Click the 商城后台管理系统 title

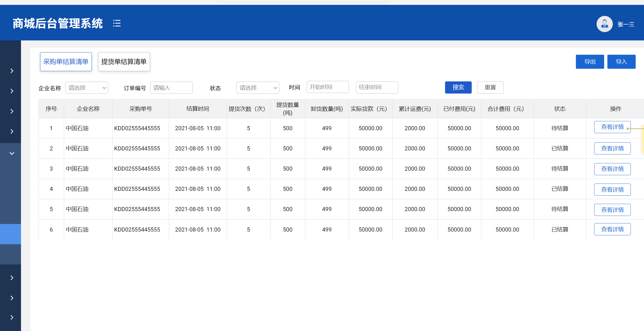[x=58, y=23]
